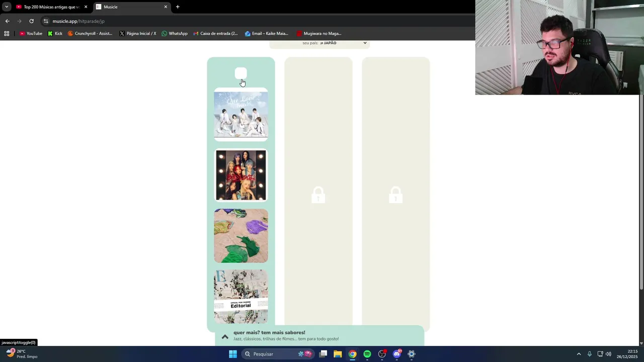Screen dimensions: 644x362
Task: Open the volume tray icon
Action: (608, 354)
